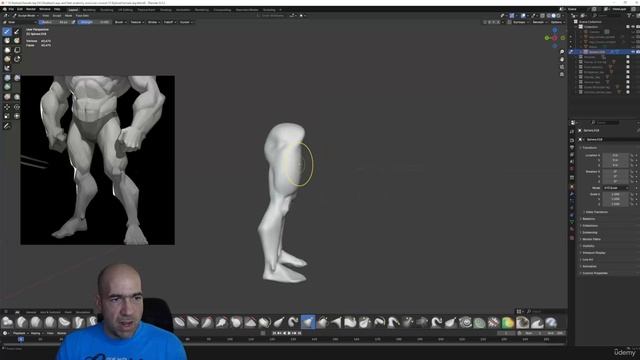Open the Falloff settings dropdown
Viewport: 640px width, 360px height.
pos(169,22)
